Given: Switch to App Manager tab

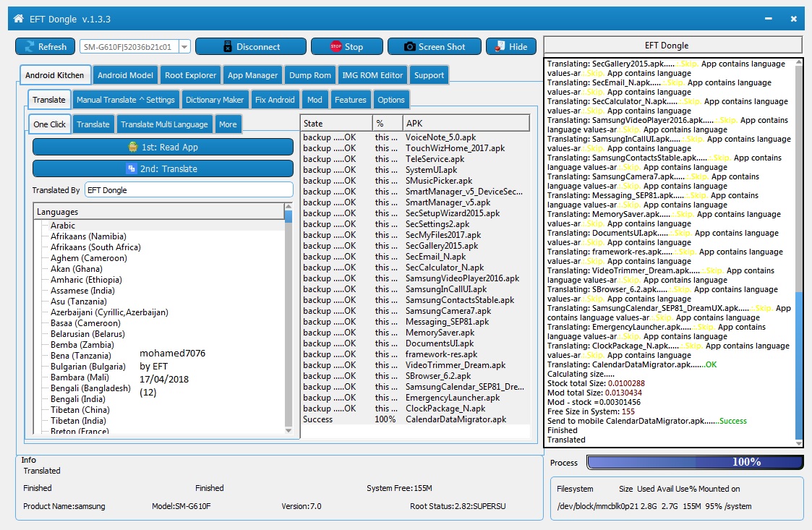Looking at the screenshot, I should tap(253, 75).
